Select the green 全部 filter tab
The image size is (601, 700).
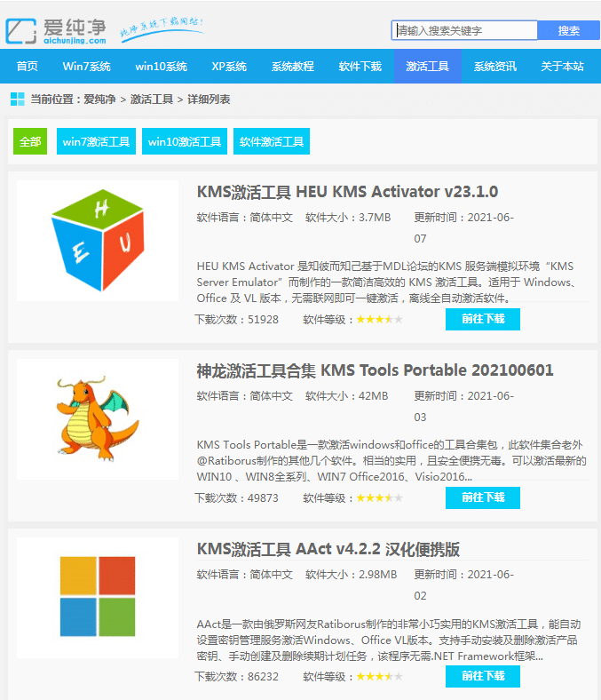pyautogui.click(x=30, y=142)
